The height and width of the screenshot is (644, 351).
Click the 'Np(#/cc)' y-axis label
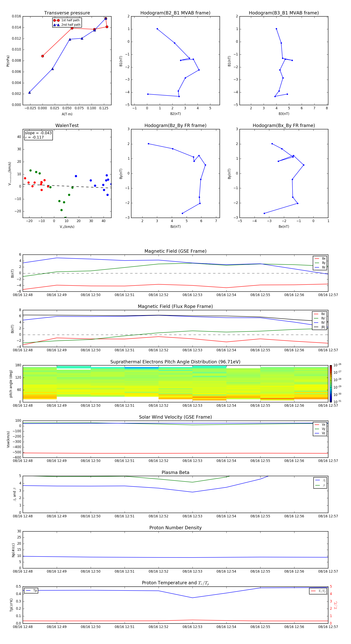[x=13, y=550]
